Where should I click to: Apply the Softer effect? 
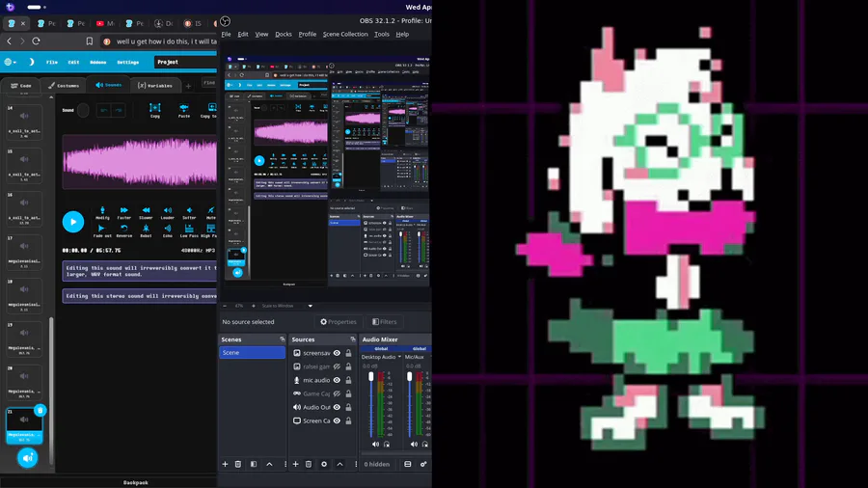(189, 213)
